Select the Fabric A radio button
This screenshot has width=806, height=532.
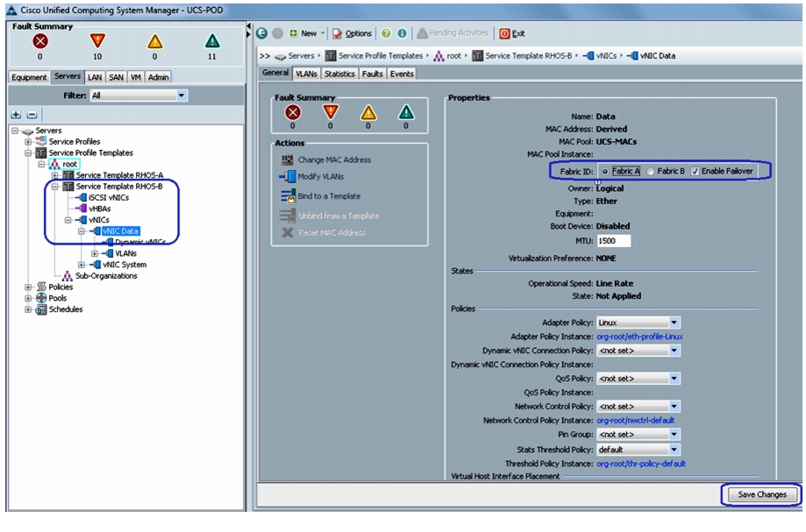[x=605, y=172]
